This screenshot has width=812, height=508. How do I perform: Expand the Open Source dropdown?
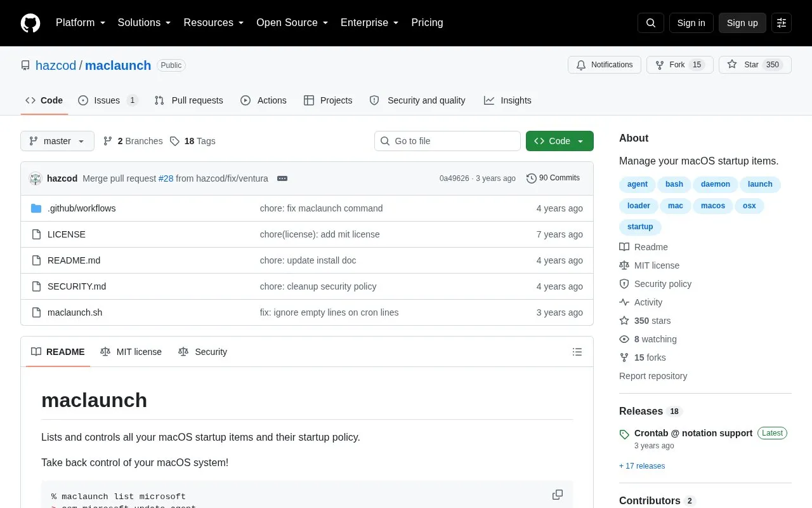292,23
